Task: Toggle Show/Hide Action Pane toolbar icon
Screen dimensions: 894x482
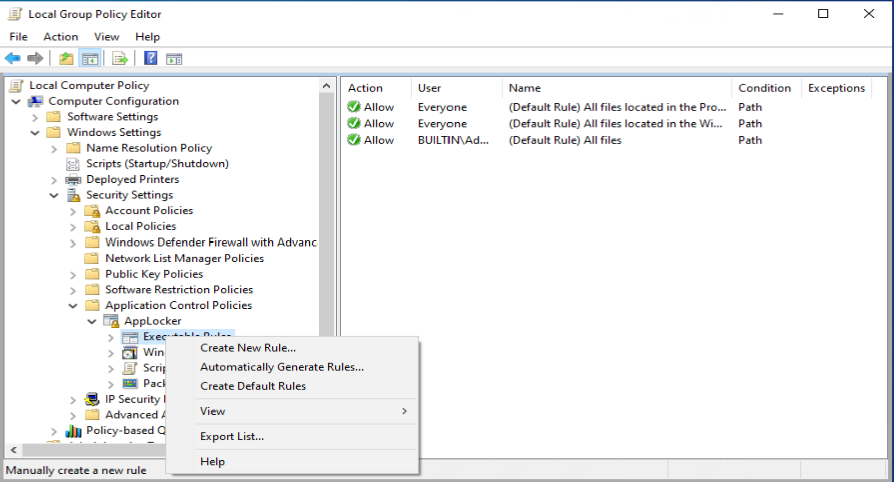Action: pos(174,58)
